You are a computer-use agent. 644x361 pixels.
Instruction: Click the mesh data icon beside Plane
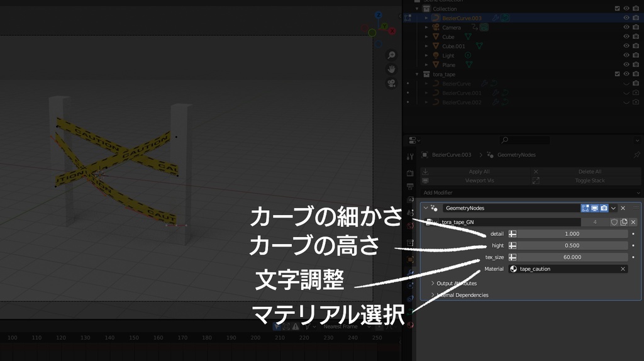pyautogui.click(x=469, y=65)
